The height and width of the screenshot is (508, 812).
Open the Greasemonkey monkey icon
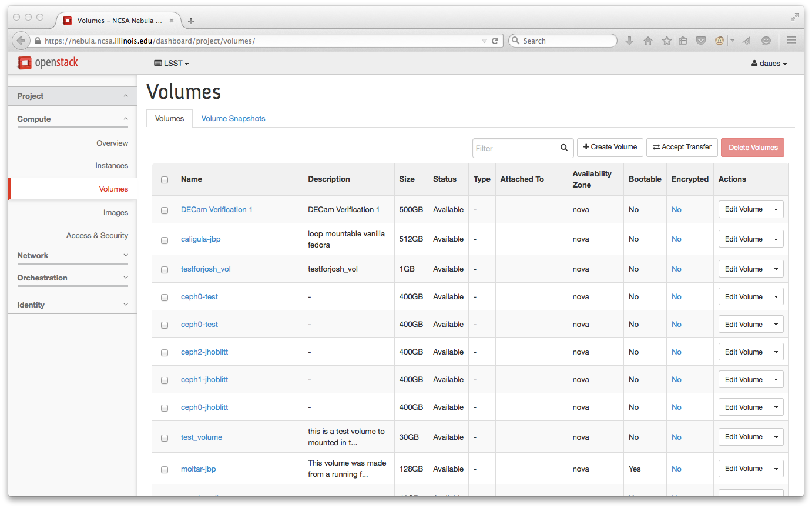tap(720, 41)
